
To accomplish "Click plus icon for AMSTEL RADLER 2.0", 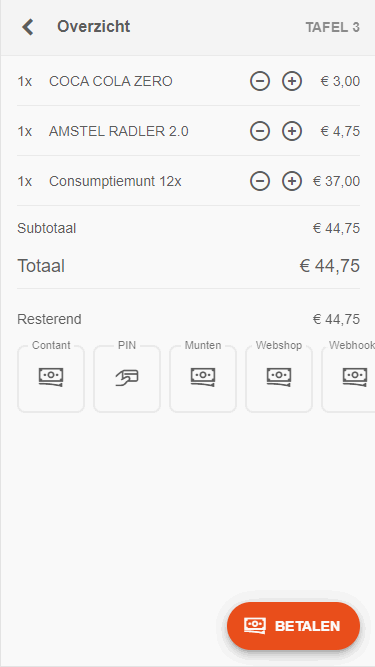I will (292, 131).
